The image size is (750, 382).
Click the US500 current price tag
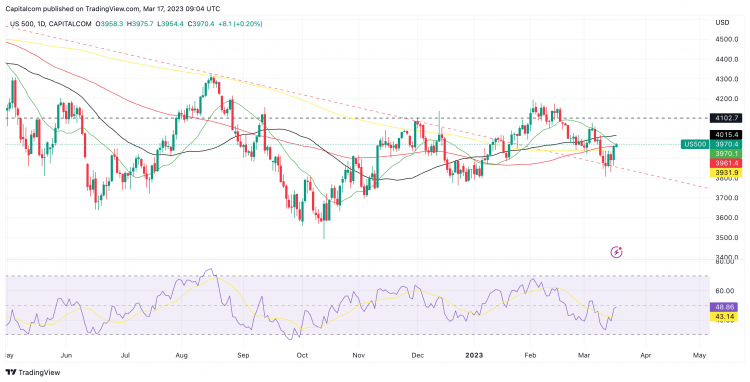coord(696,144)
